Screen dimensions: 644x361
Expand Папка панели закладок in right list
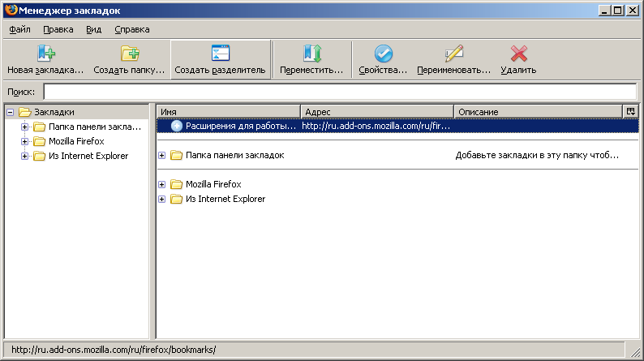click(x=162, y=155)
